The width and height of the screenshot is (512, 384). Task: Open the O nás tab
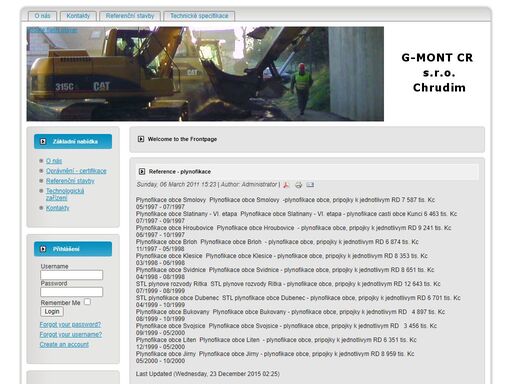tap(42, 16)
